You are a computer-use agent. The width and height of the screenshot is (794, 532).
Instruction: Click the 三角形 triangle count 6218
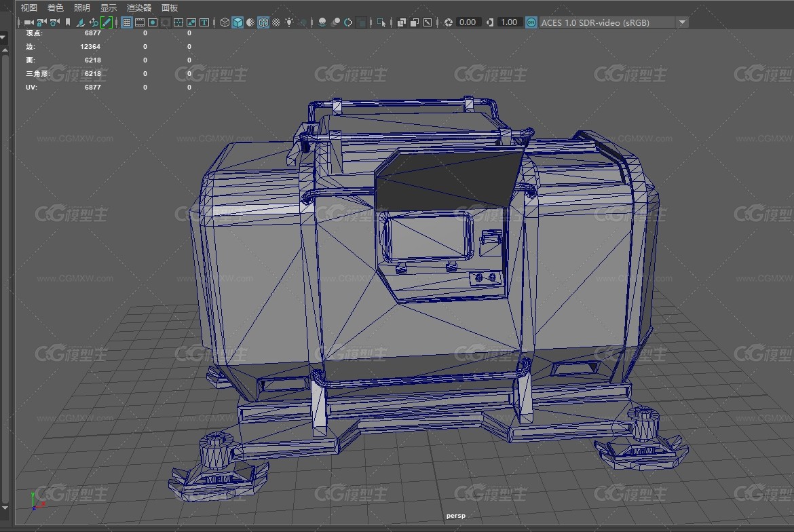pyautogui.click(x=93, y=73)
